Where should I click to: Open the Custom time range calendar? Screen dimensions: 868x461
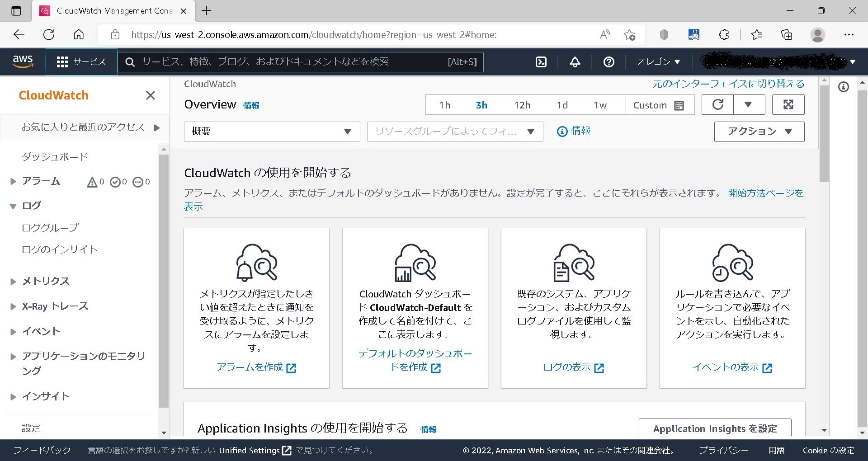(x=659, y=105)
